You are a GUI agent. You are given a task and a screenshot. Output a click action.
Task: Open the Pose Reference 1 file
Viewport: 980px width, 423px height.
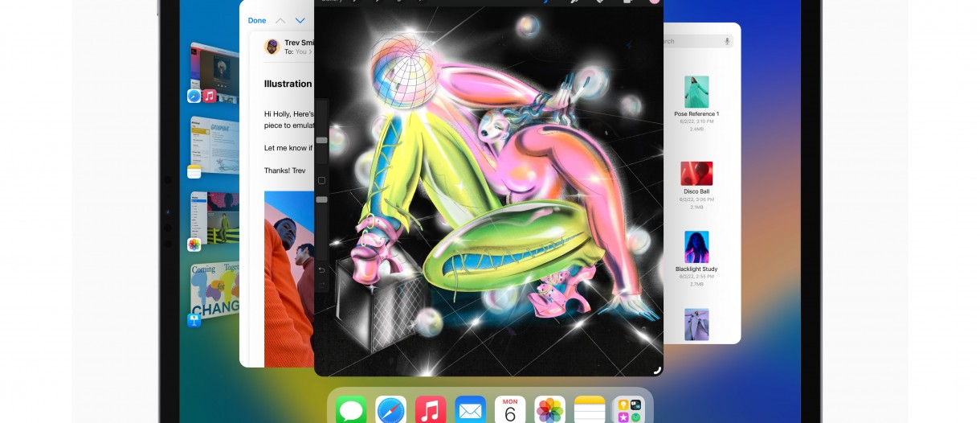click(x=696, y=92)
